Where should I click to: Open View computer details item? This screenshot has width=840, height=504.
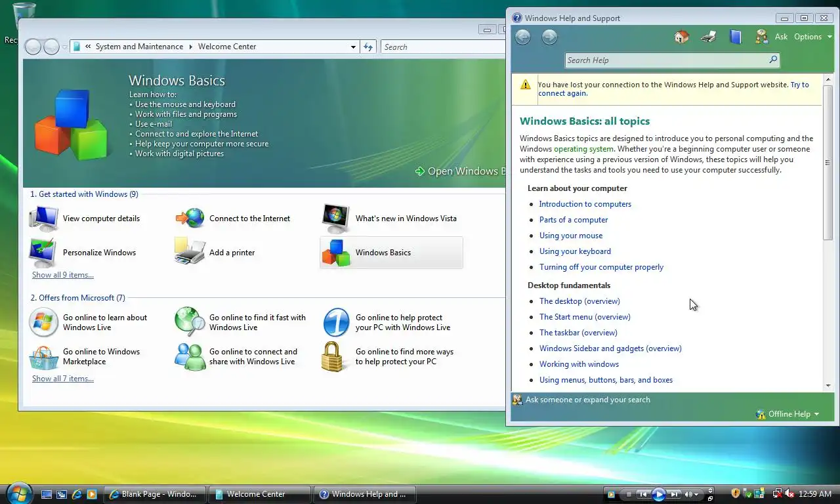[x=85, y=218]
